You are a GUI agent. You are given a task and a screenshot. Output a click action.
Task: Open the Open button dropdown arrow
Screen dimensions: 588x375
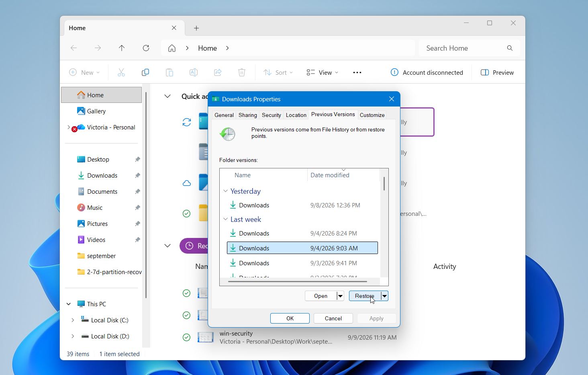(x=340, y=296)
